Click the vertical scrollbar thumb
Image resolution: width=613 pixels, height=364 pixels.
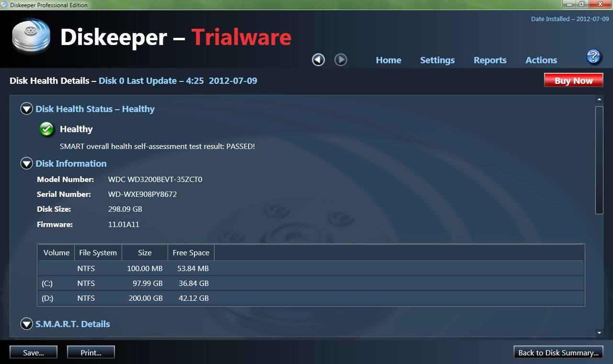[599, 160]
